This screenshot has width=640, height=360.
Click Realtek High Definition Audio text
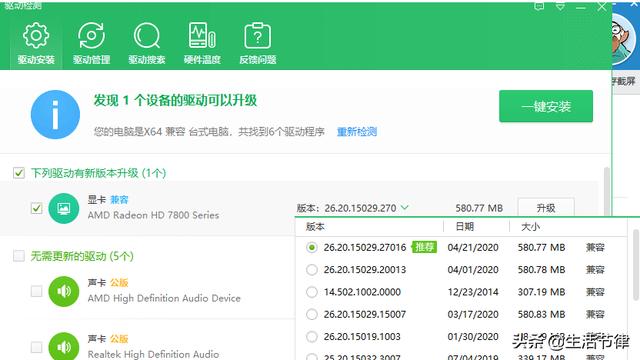click(x=153, y=354)
